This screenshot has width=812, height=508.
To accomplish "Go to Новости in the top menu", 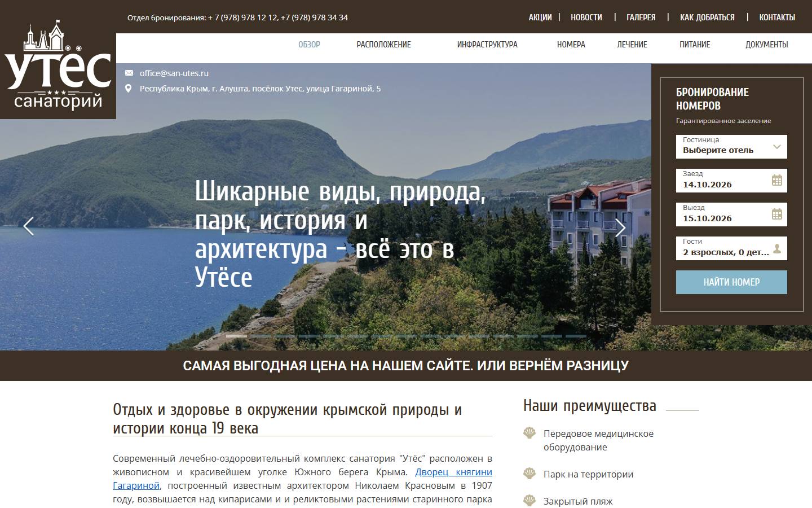I will coord(586,17).
